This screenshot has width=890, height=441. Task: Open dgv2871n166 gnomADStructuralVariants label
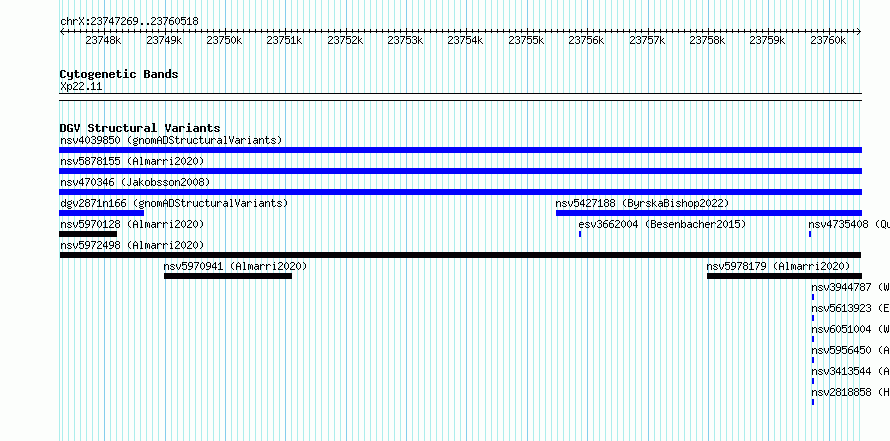[174, 203]
